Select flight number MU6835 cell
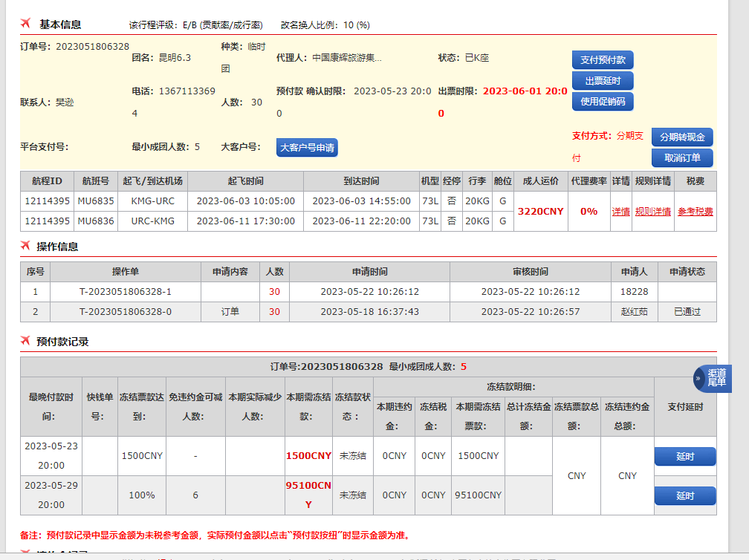Screen dimensions: 749x560 (x=96, y=201)
